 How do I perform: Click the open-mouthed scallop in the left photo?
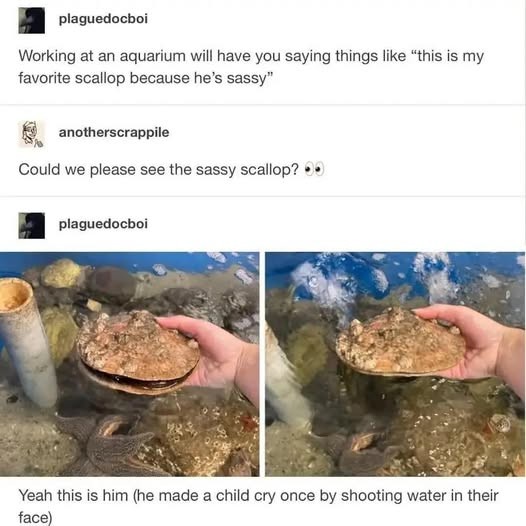click(x=138, y=352)
